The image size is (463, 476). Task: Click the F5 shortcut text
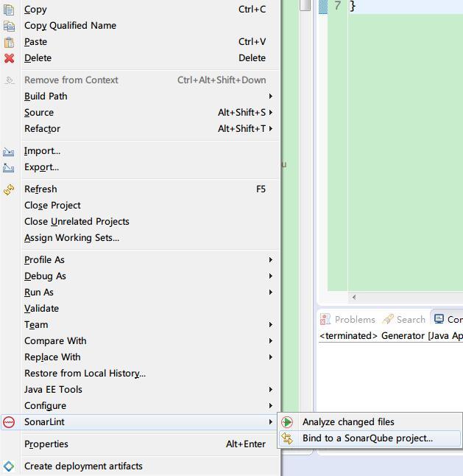coord(261,189)
